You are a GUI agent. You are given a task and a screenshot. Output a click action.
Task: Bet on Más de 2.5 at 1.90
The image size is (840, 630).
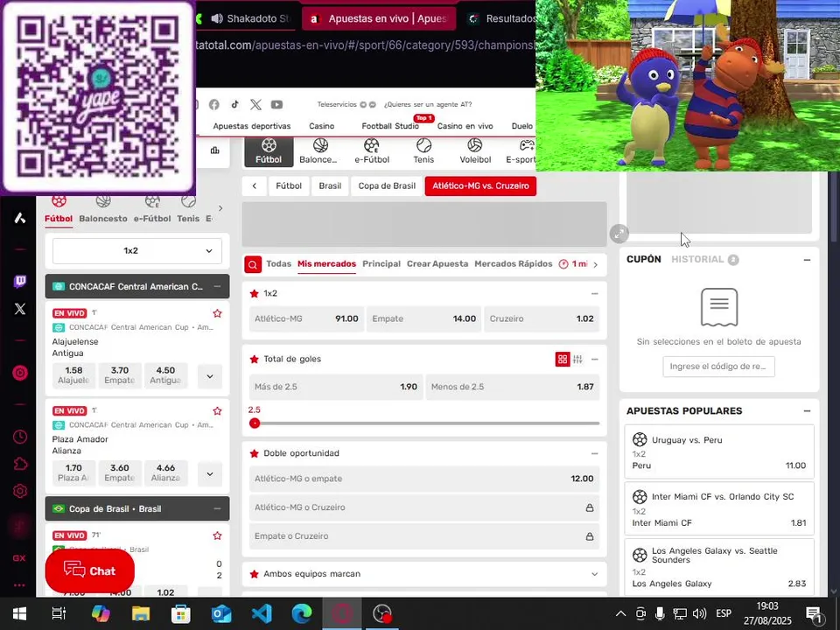click(336, 387)
